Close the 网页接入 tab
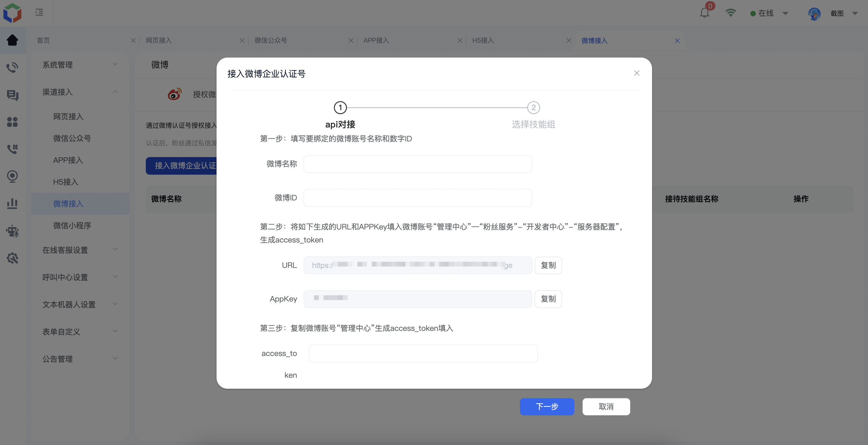Screen dimensions: 868x445 click(242, 41)
